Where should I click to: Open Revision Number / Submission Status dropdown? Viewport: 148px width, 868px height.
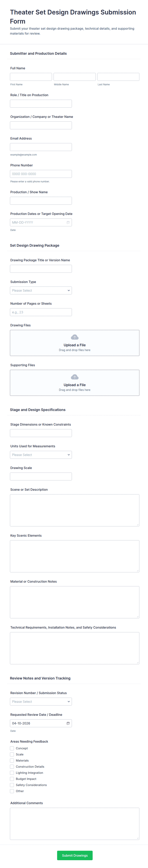click(41, 702)
